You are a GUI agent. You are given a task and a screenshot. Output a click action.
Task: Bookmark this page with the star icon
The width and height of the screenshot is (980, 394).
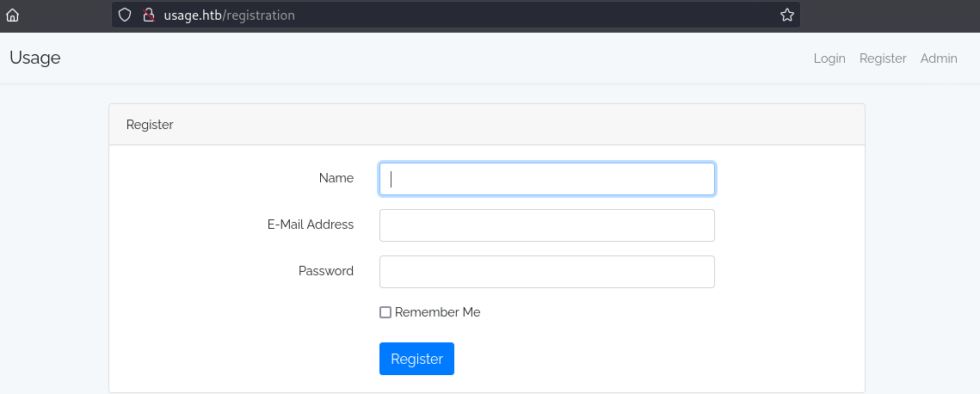[x=787, y=15]
